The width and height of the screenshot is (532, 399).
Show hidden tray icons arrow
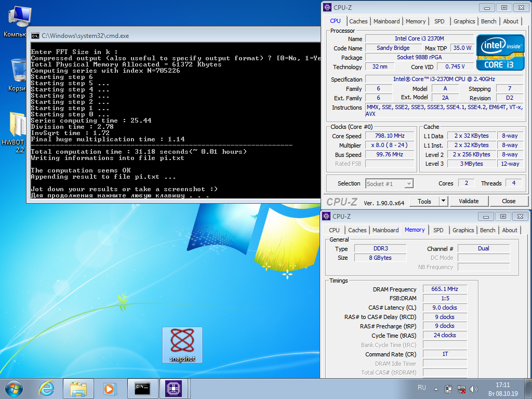pyautogui.click(x=436, y=389)
